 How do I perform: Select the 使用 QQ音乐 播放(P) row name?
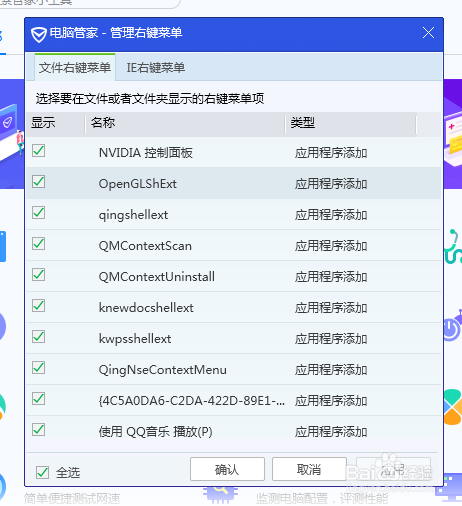coord(155,432)
